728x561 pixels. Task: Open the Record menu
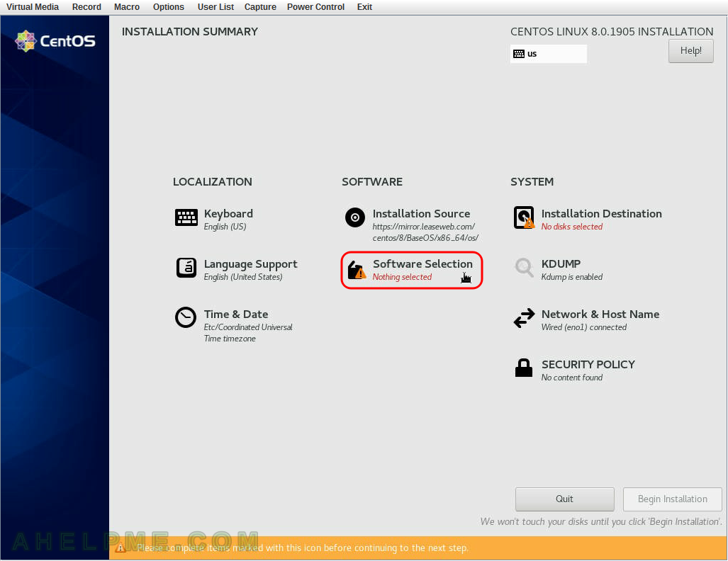coord(86,7)
